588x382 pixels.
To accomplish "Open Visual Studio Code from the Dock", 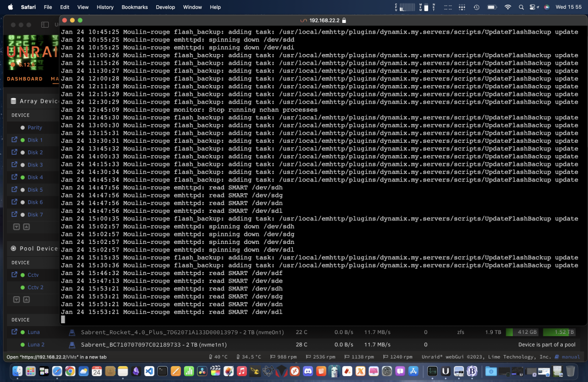I will (149, 371).
